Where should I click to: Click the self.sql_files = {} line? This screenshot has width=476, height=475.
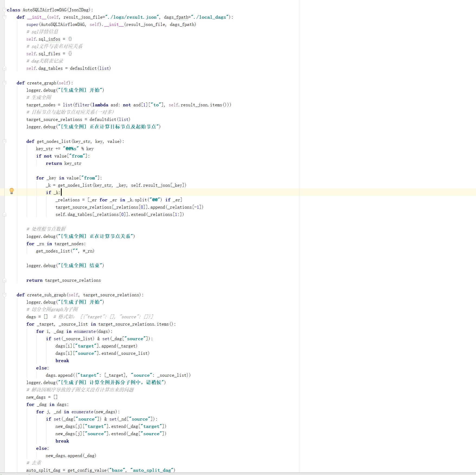tap(49, 54)
